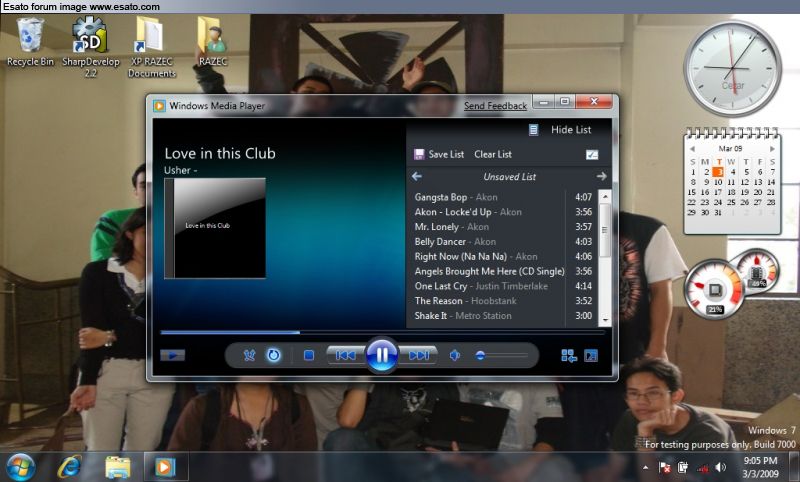Clear the current playlist
Viewport: 800px width, 482px height.
click(493, 154)
